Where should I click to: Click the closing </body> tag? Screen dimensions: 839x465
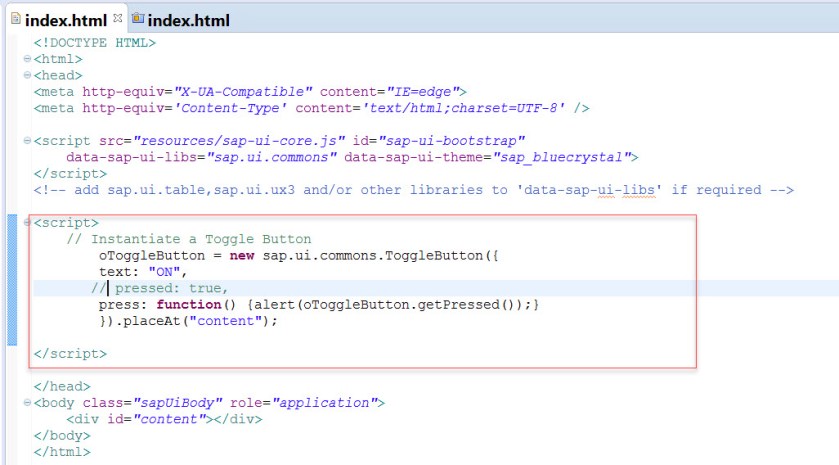62,436
